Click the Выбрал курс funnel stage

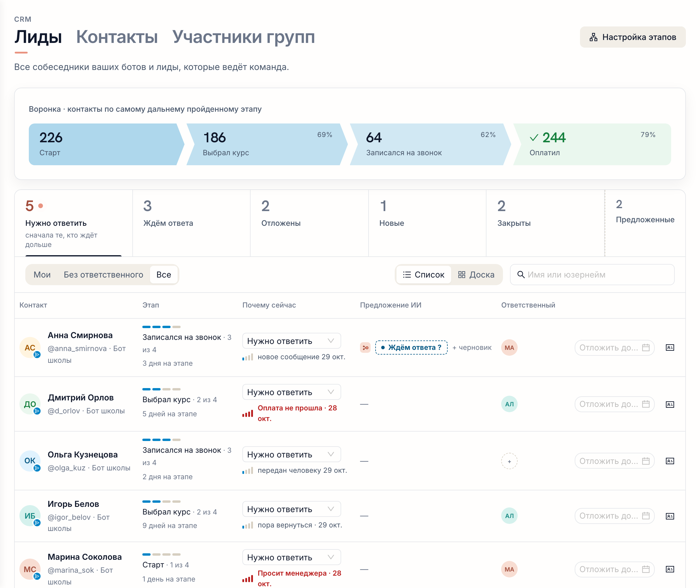[267, 144]
